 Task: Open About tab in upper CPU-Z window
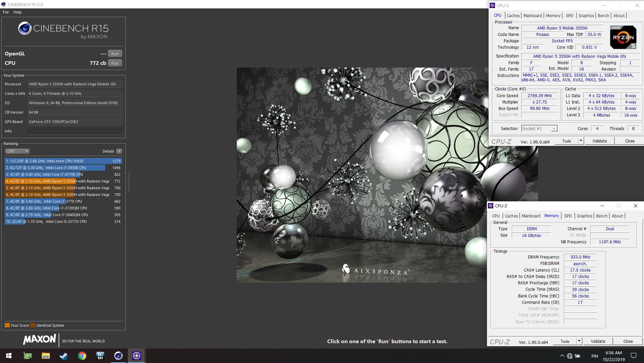point(619,16)
